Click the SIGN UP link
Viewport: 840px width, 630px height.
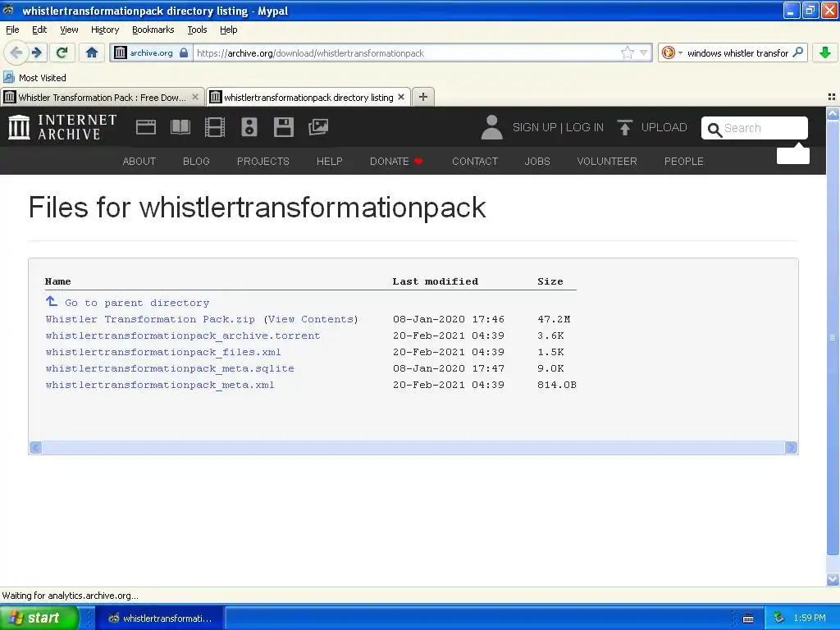pos(534,127)
